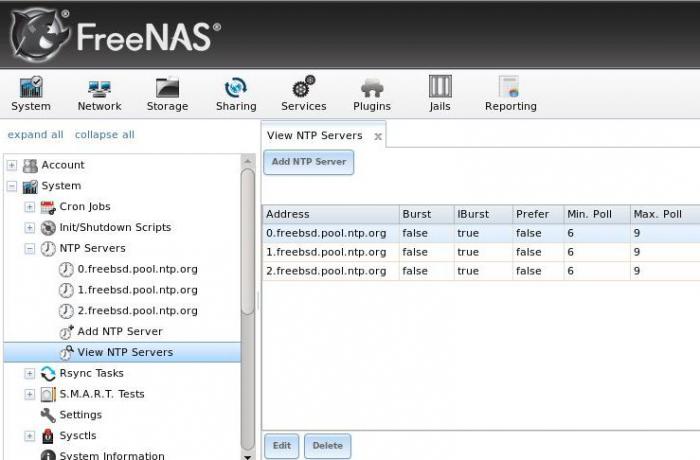The height and width of the screenshot is (460, 700).
Task: Click the clock icon beside 1.freebsd.pool.ntp.org
Action: pyautogui.click(x=66, y=290)
